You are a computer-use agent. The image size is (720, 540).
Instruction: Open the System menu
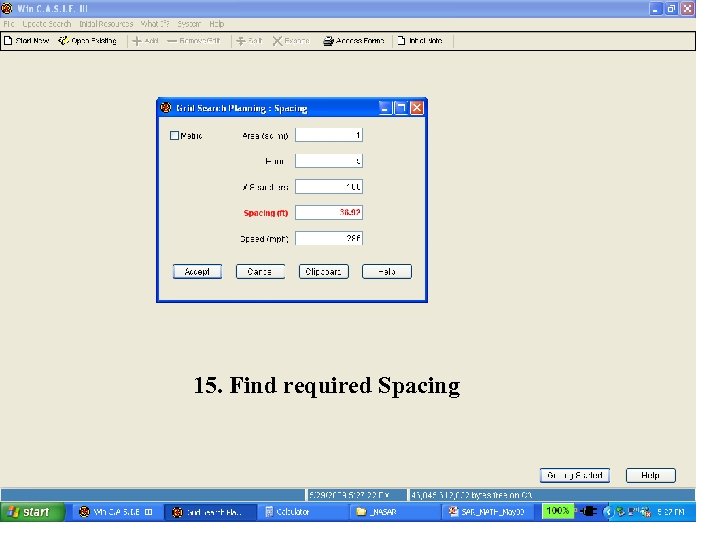point(189,24)
